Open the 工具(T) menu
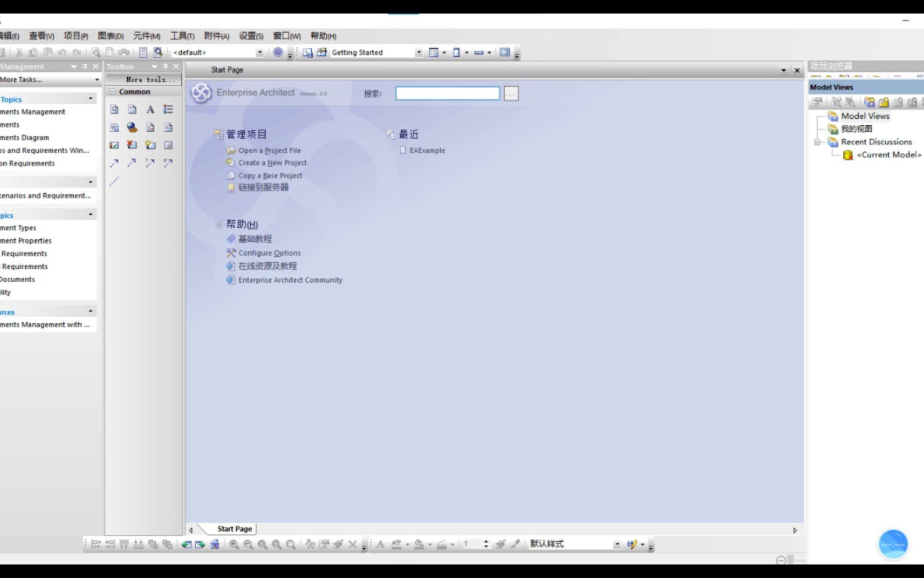Viewport: 924px width, 578px height. click(x=182, y=36)
